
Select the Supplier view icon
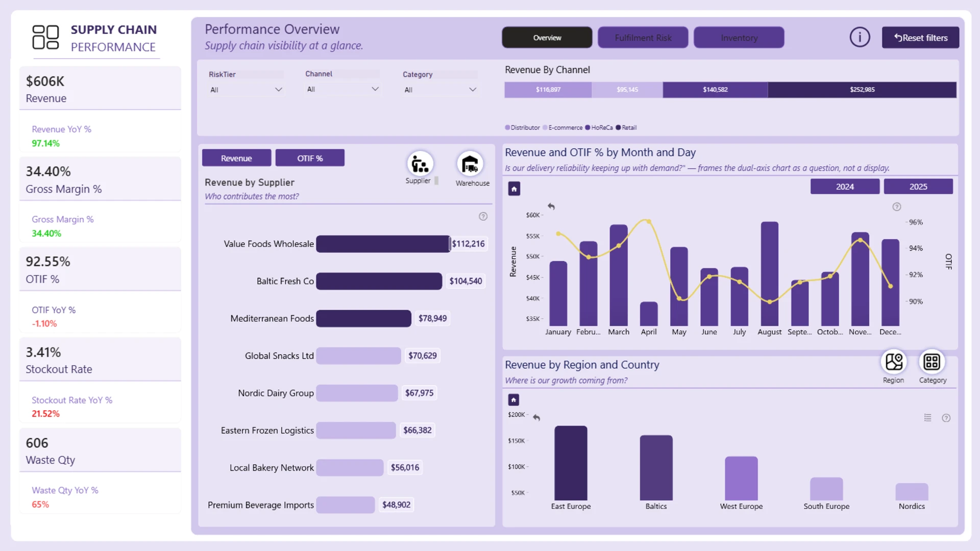pyautogui.click(x=420, y=164)
